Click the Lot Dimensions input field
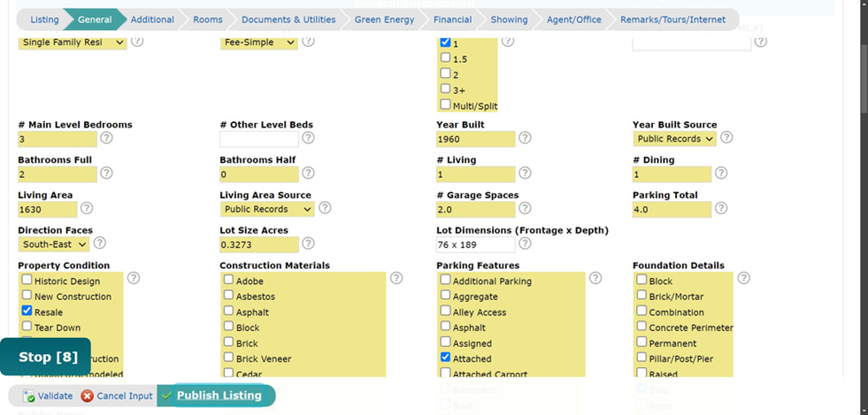The width and height of the screenshot is (868, 415). (x=475, y=244)
